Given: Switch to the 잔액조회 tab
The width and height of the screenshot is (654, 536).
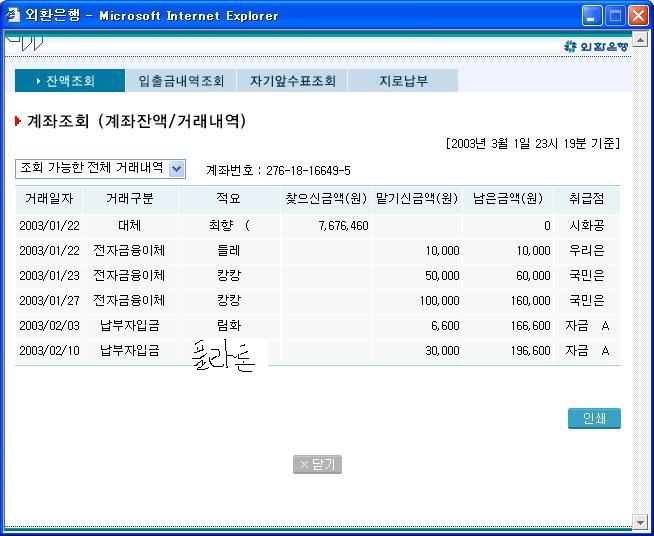Looking at the screenshot, I should [x=69, y=81].
